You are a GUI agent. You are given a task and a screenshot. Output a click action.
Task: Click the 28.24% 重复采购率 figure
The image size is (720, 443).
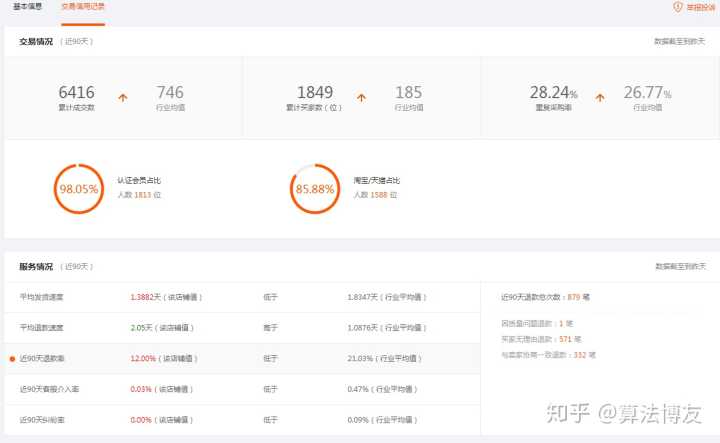553,92
